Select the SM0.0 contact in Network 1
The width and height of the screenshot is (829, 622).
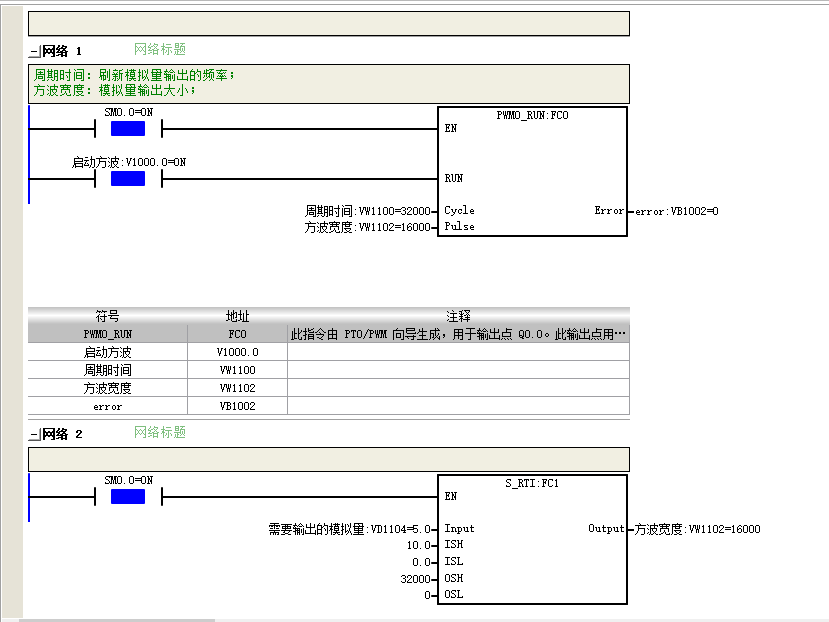[128, 129]
